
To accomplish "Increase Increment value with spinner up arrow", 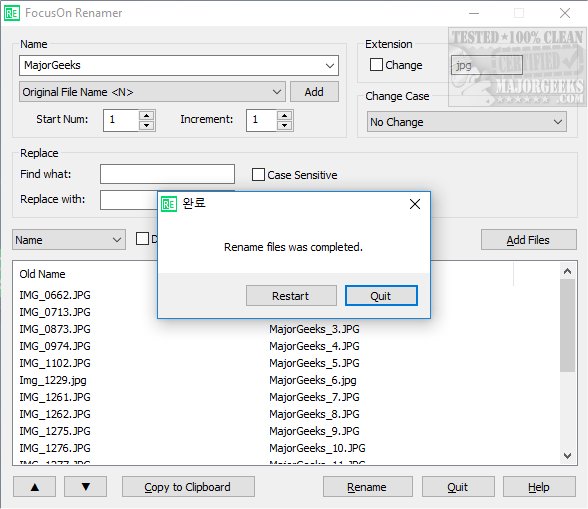I will coord(285,116).
